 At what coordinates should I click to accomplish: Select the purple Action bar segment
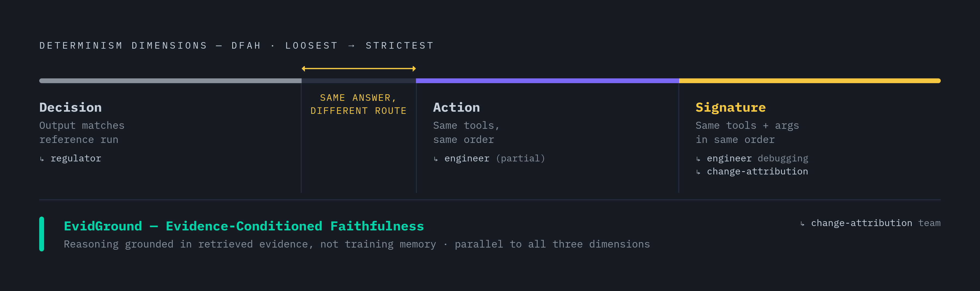(x=547, y=81)
